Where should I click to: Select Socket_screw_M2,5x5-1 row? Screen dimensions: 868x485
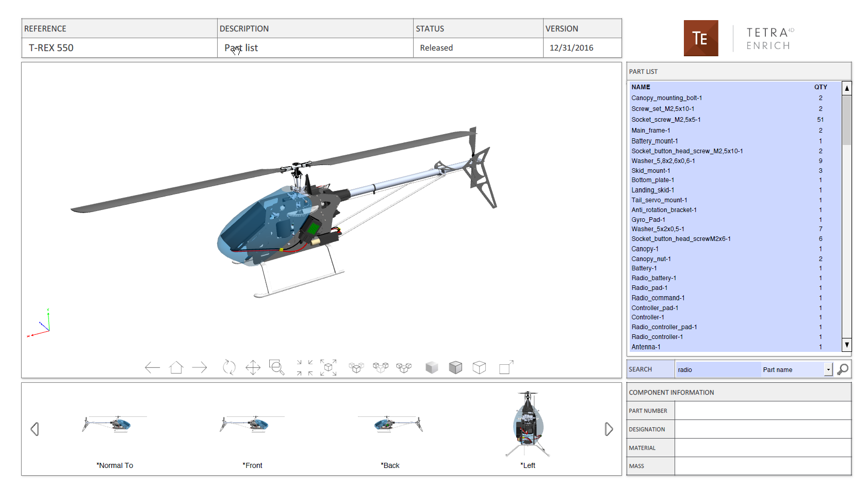734,120
